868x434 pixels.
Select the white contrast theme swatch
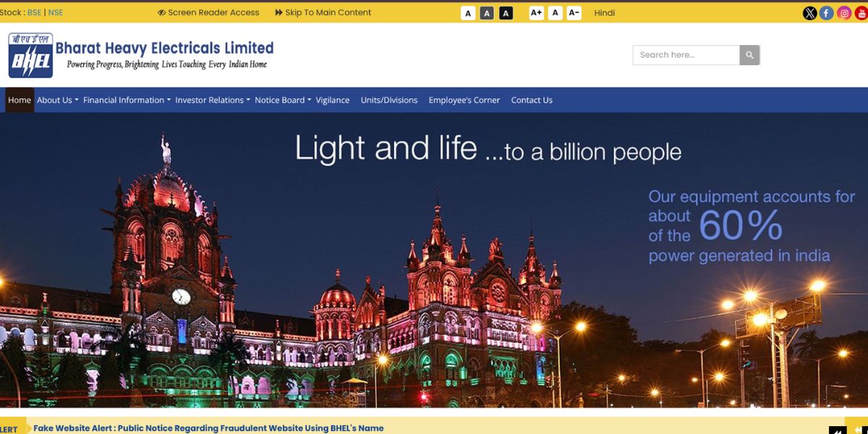tap(468, 13)
